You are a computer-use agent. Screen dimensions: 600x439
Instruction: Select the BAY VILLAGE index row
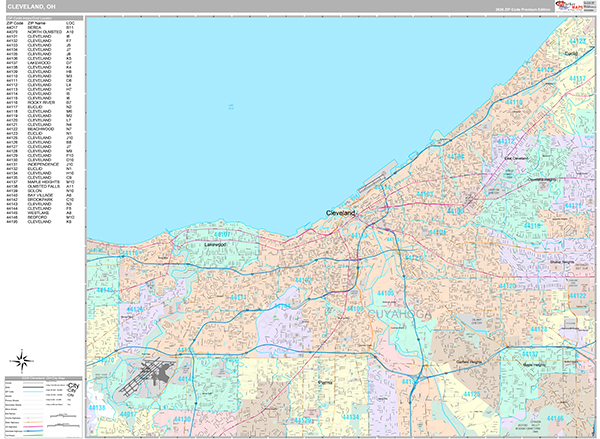pos(40,195)
